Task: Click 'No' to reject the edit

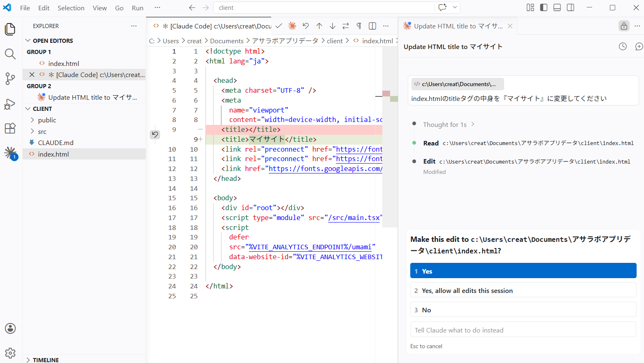Action: 523,309
